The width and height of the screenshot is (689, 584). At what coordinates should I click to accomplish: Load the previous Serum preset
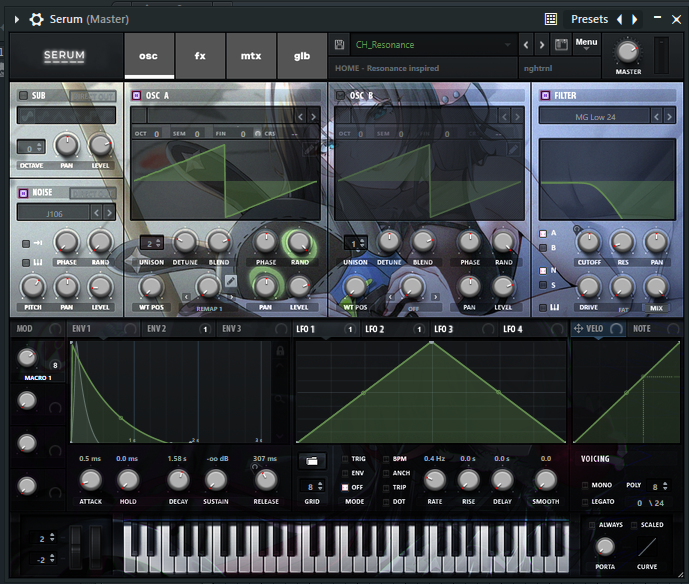pos(526,45)
